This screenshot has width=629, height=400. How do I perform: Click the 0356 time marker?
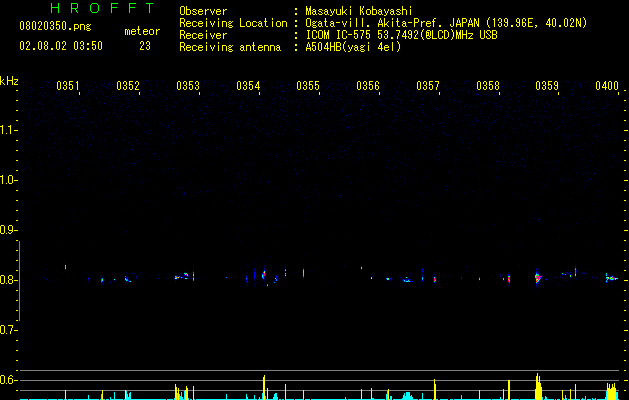368,86
